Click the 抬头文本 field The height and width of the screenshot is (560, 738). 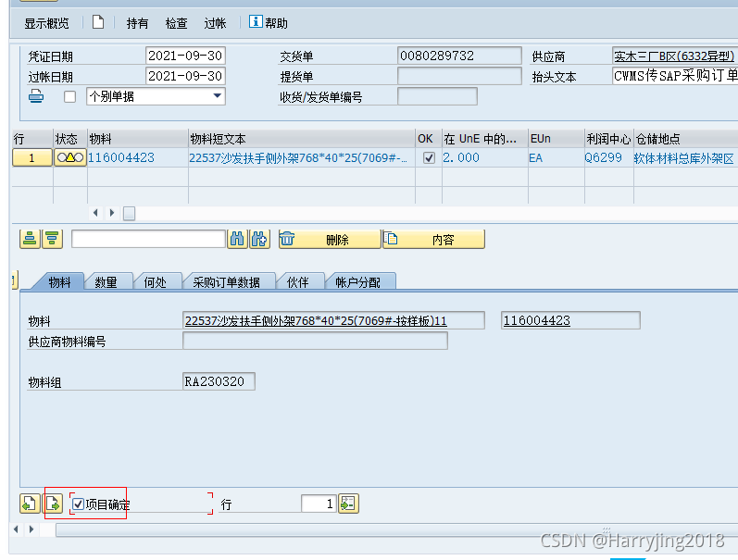point(675,76)
